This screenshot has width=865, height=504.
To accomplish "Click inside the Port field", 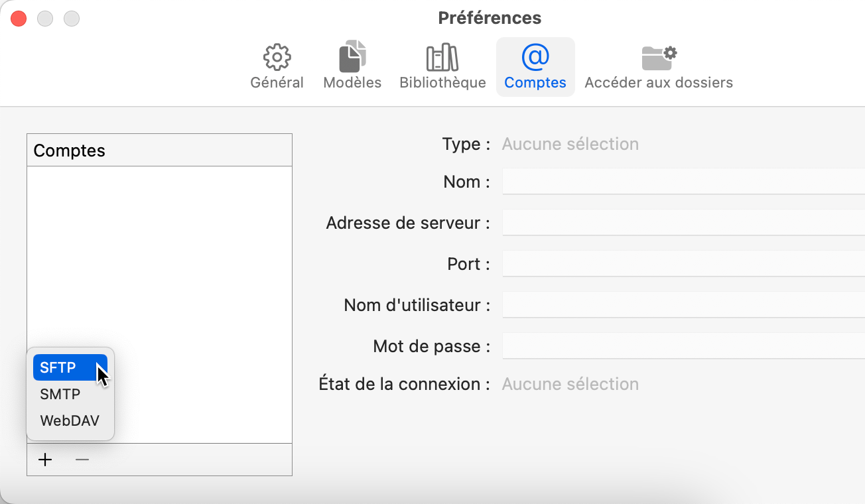I will [677, 264].
